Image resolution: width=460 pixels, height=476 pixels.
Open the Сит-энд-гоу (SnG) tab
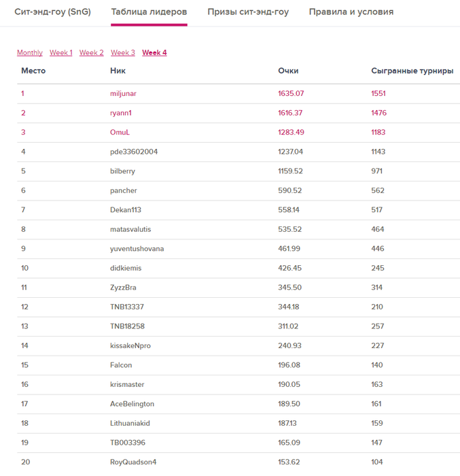pyautogui.click(x=52, y=12)
